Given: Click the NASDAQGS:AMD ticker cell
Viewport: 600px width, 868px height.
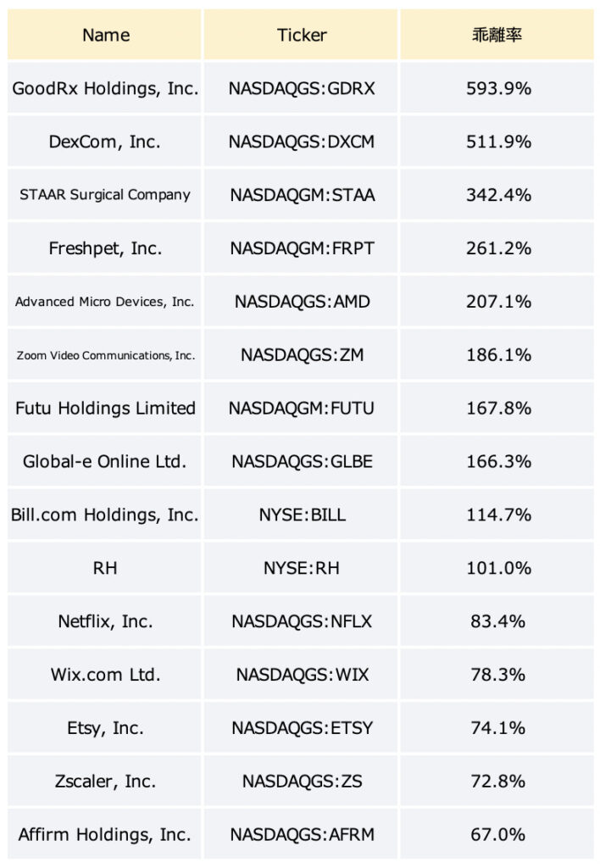Looking at the screenshot, I should tap(301, 301).
